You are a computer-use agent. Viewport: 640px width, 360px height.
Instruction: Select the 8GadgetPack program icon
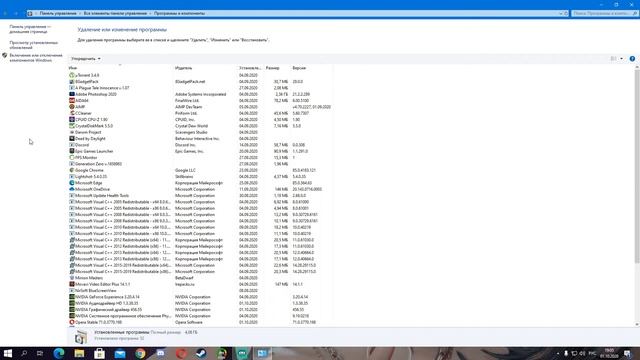(72, 82)
